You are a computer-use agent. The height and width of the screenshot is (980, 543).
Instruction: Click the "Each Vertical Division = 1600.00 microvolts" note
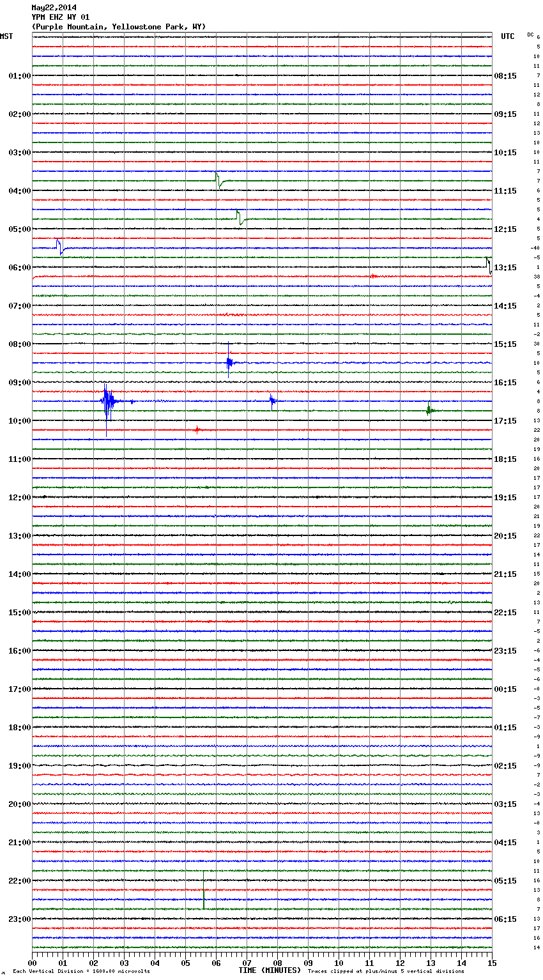click(x=81, y=971)
